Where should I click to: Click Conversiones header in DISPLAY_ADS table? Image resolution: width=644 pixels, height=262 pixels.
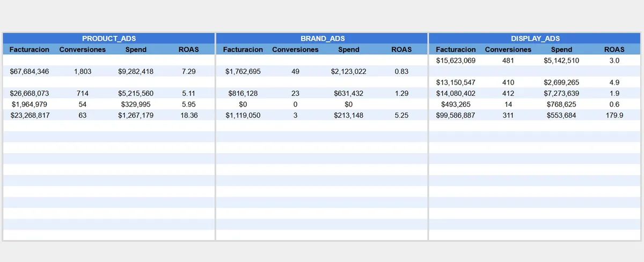pyautogui.click(x=508, y=49)
